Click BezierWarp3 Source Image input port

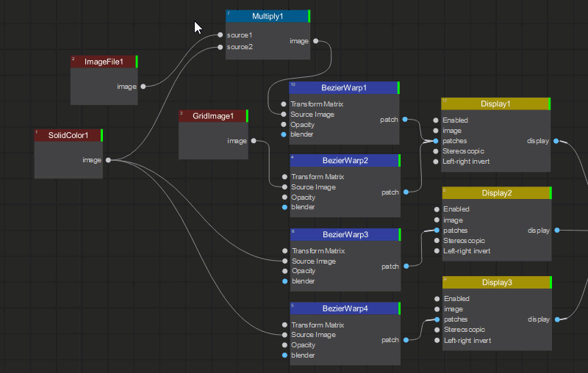pos(285,261)
